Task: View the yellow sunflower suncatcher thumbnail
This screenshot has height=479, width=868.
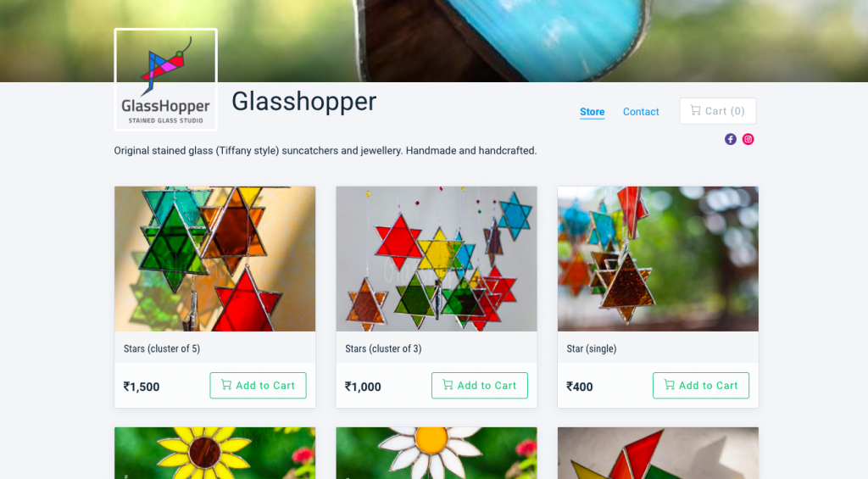Action: tap(214, 453)
